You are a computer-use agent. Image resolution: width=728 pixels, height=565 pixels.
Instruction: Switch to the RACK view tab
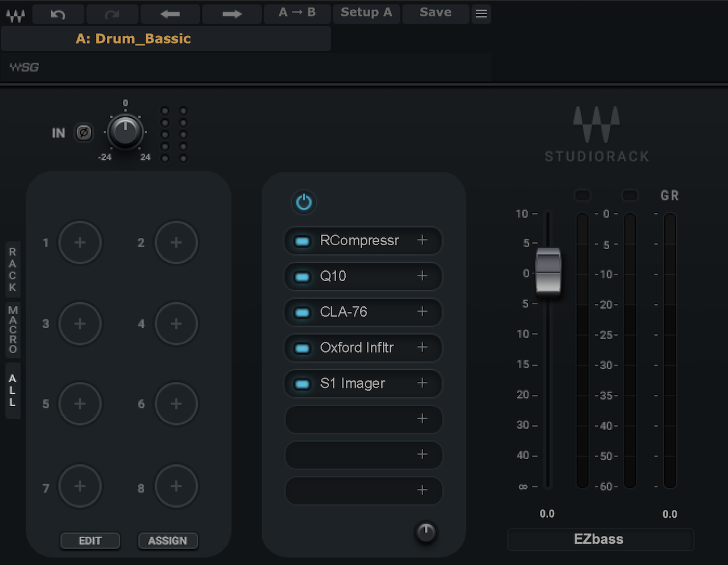click(13, 270)
